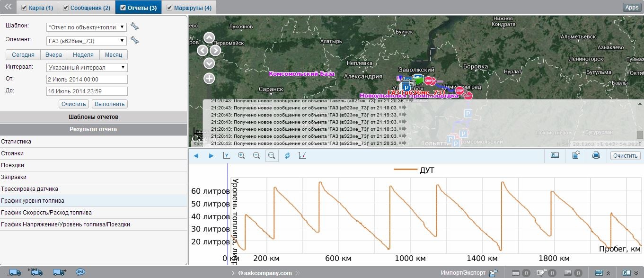Click the От start date field
The image size is (644, 278).
pos(87,80)
